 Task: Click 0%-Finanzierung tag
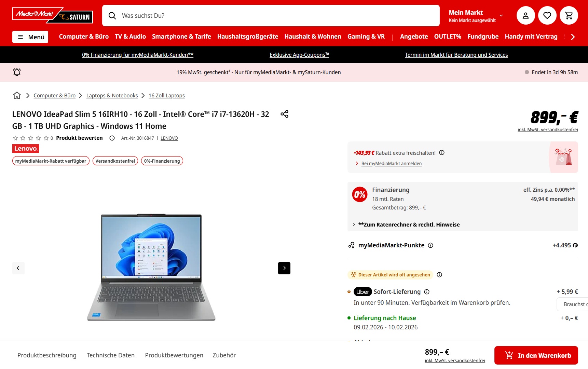[x=162, y=161]
